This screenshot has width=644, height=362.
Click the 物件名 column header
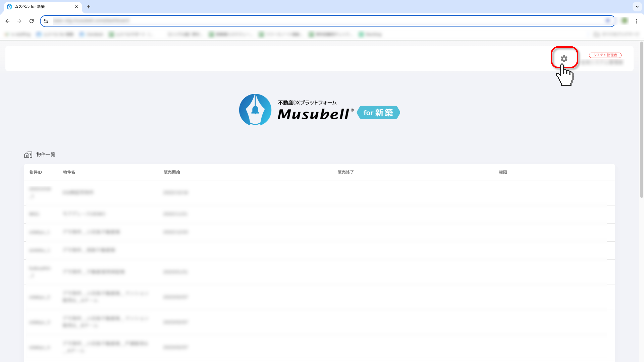[69, 172]
